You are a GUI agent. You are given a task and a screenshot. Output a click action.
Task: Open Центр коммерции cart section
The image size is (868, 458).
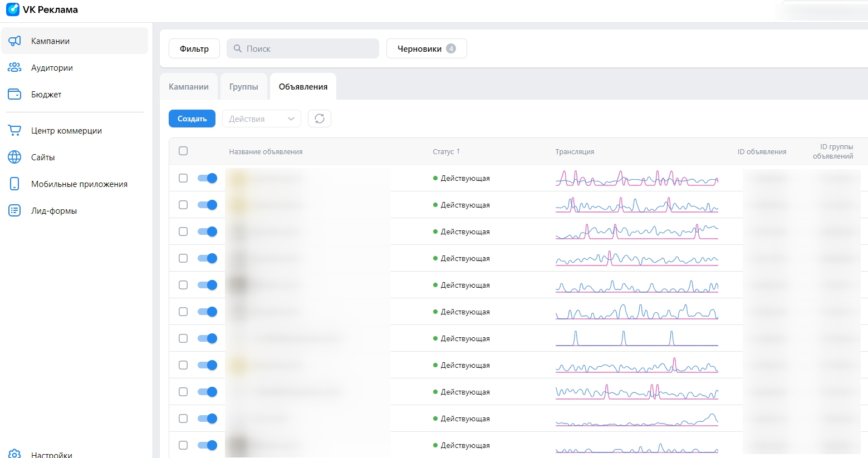pyautogui.click(x=75, y=131)
